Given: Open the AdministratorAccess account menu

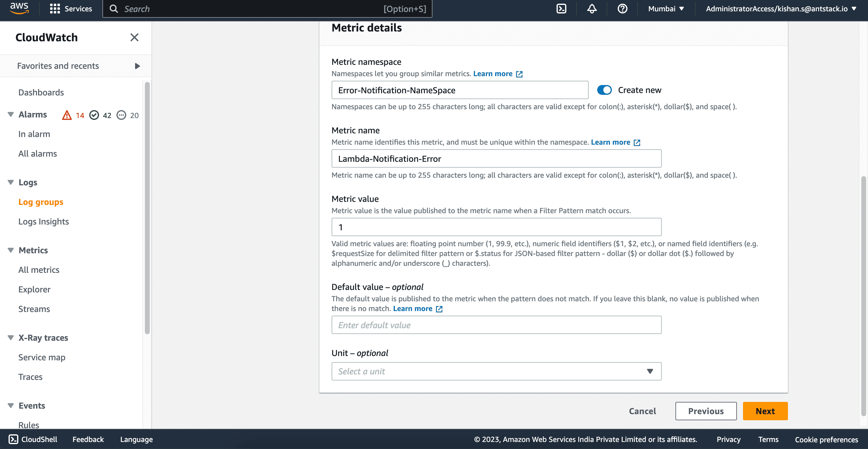Looking at the screenshot, I should (781, 9).
